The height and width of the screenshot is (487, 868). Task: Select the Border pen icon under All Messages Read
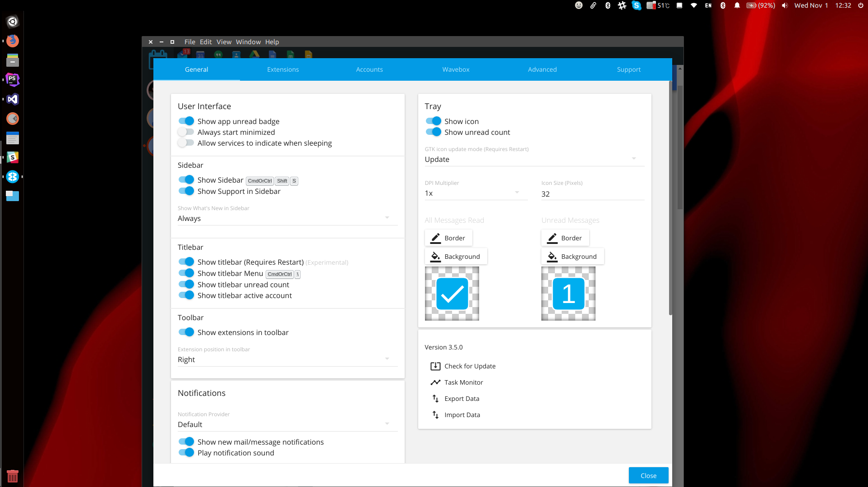[435, 238]
